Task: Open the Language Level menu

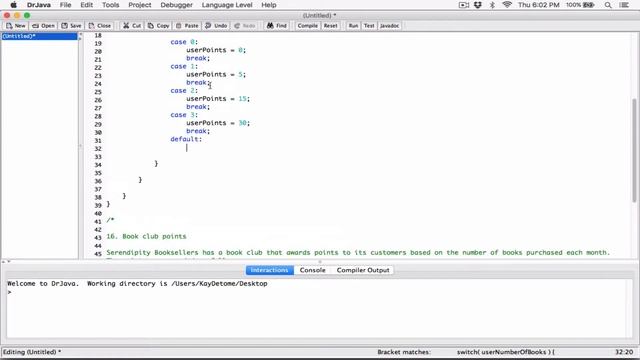Action: pos(227,5)
